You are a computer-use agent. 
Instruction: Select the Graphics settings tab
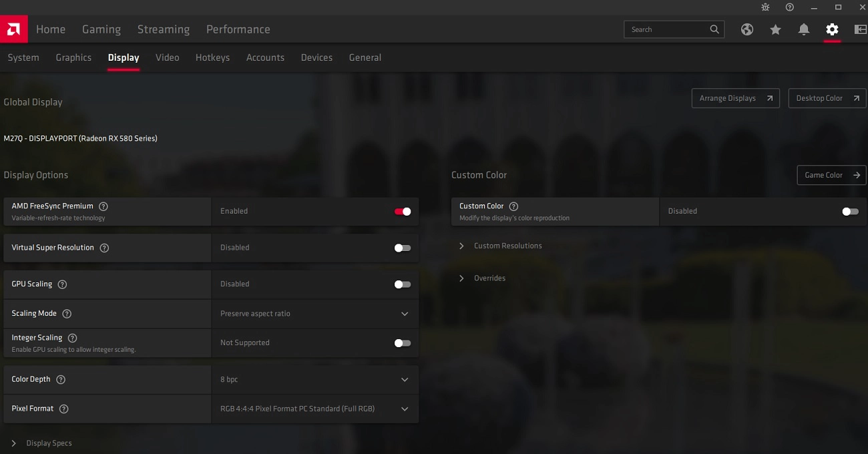coord(73,57)
